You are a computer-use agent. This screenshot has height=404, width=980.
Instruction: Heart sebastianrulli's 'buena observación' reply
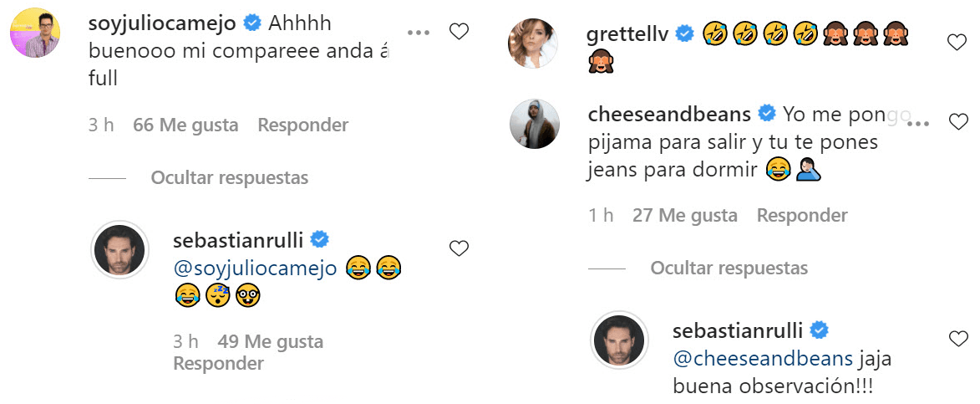click(957, 338)
